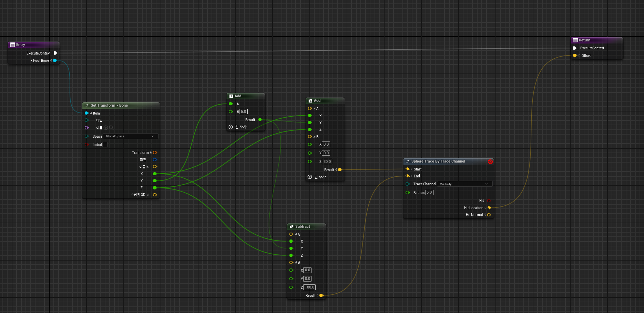This screenshot has height=313, width=644.
Task: Add pin to the float Add node
Action: coord(238,127)
